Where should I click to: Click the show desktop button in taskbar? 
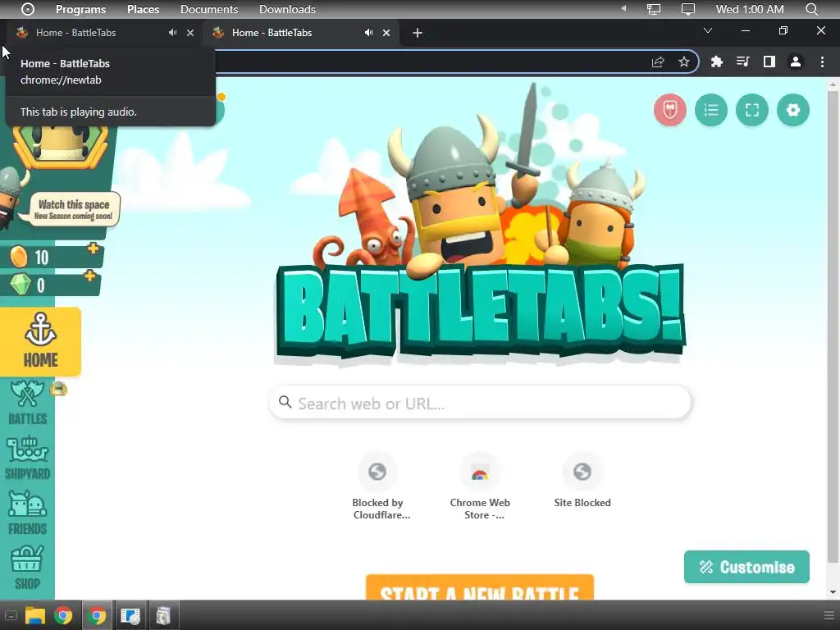11,615
